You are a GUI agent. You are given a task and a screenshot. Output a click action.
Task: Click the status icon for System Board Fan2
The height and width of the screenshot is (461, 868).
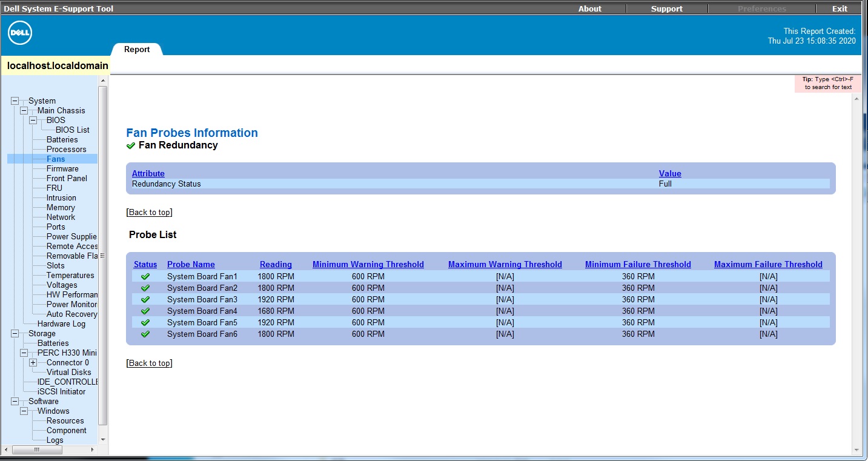[145, 288]
